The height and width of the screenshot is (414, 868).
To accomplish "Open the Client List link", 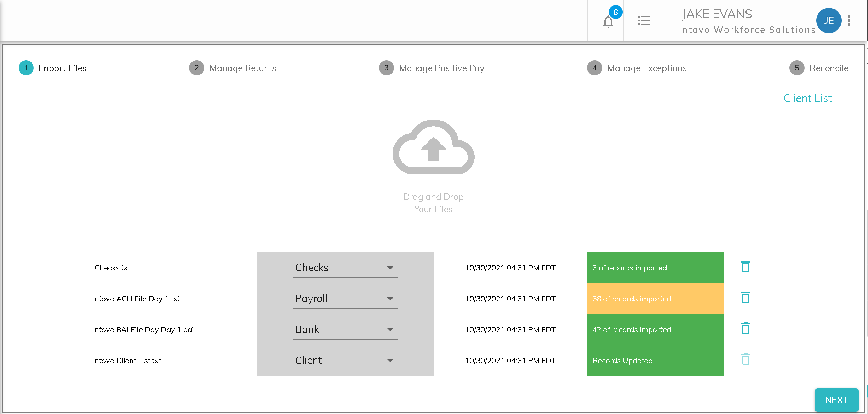I will [807, 98].
